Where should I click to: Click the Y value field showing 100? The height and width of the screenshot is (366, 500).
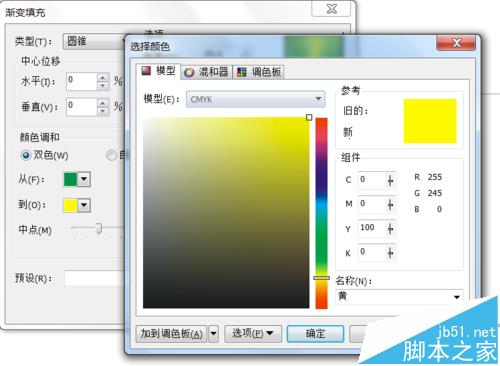pyautogui.click(x=371, y=228)
